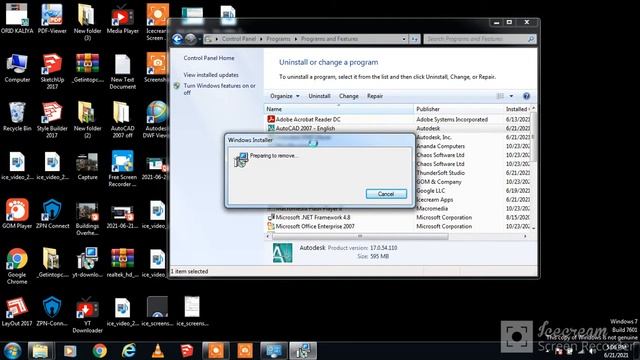This screenshot has width=640, height=360.
Task: Click the address bar refresh button
Action: click(x=415, y=39)
